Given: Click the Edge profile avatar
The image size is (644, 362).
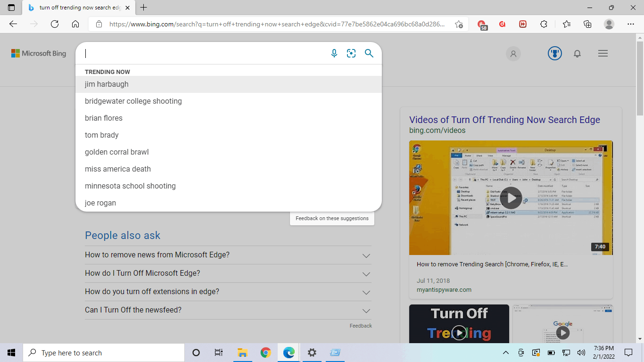Looking at the screenshot, I should pyautogui.click(x=609, y=24).
